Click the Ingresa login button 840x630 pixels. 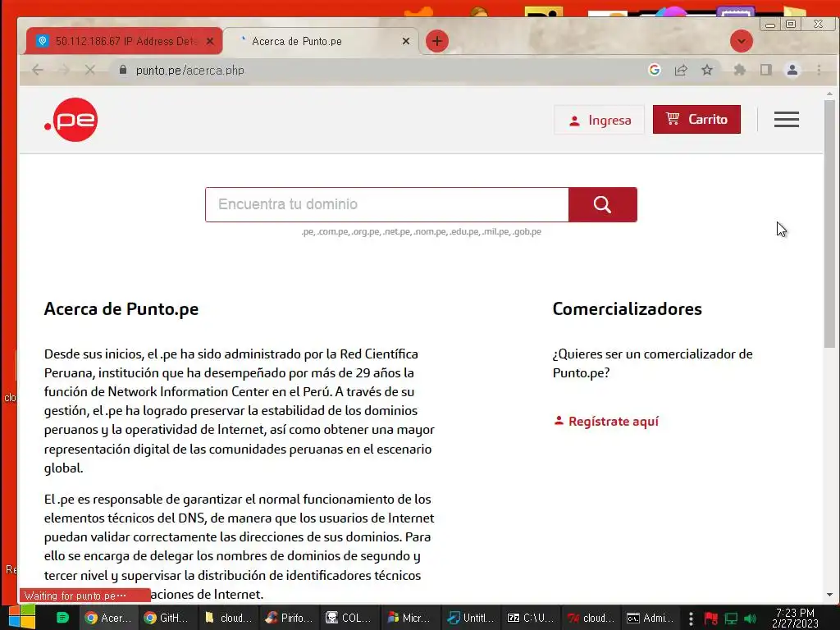click(x=599, y=120)
